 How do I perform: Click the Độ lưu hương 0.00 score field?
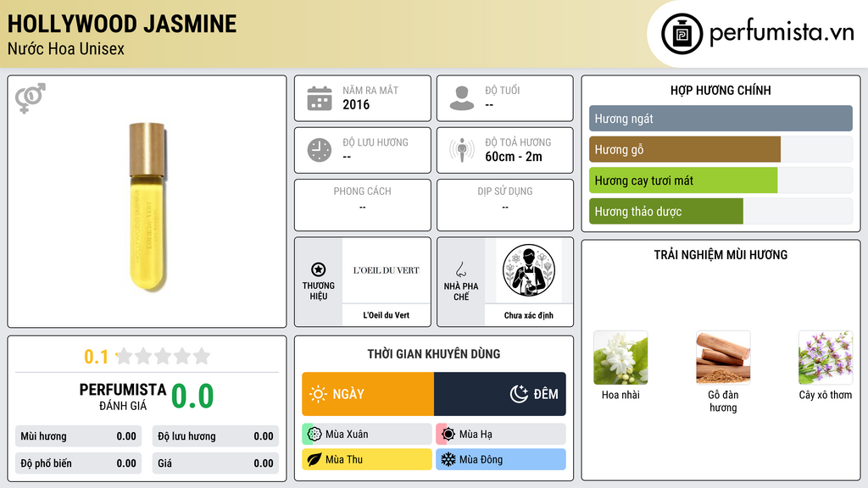point(215,436)
